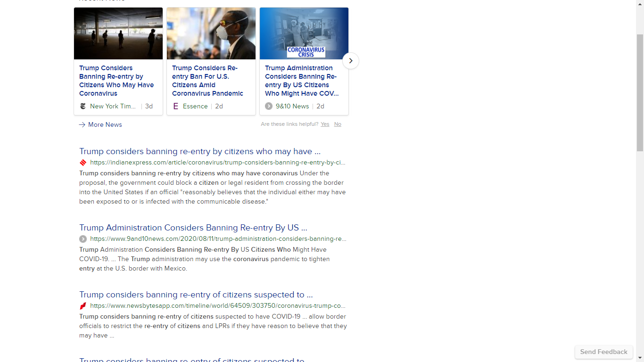Click the 'Essence' source label
Viewport: 644px width, 362px height.
(195, 106)
